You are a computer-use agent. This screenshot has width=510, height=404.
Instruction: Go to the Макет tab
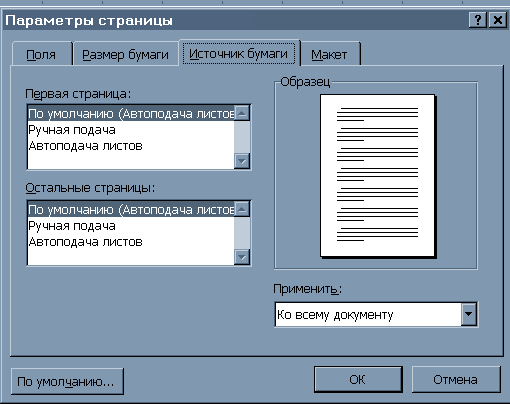(329, 54)
